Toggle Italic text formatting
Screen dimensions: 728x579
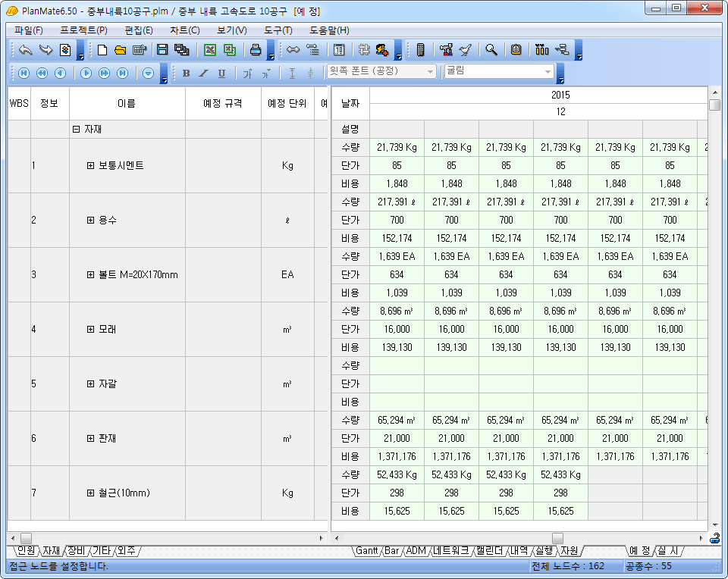pyautogui.click(x=203, y=73)
